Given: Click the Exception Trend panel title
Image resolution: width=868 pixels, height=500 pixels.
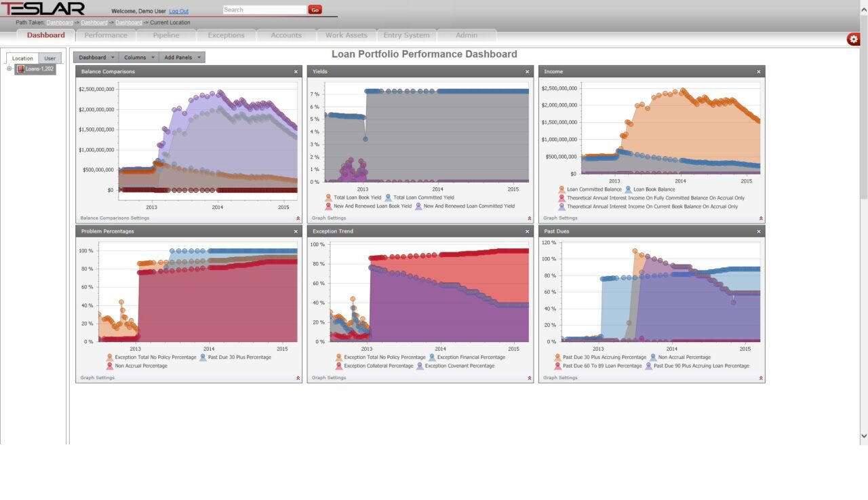Looking at the screenshot, I should click(333, 231).
